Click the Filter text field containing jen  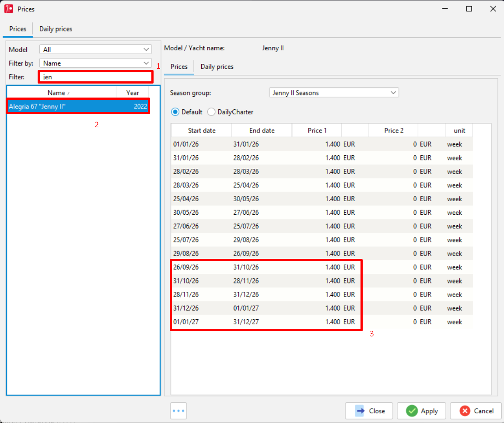(95, 77)
